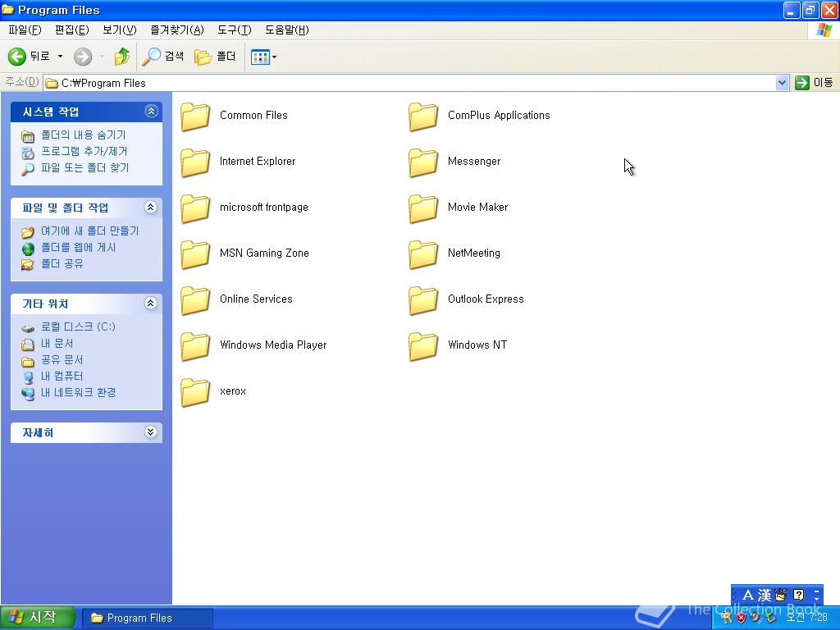Open the 파일(F) menu
This screenshot has width=840, height=630.
[25, 30]
